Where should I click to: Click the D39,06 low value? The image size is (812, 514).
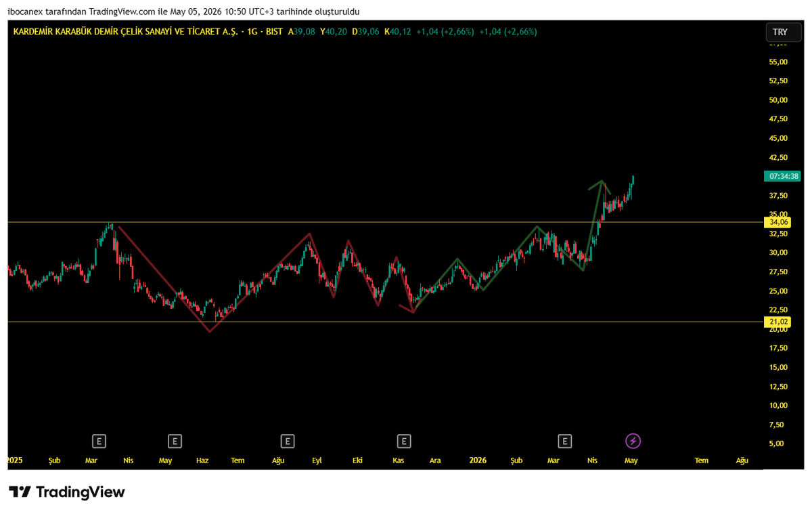tap(365, 31)
